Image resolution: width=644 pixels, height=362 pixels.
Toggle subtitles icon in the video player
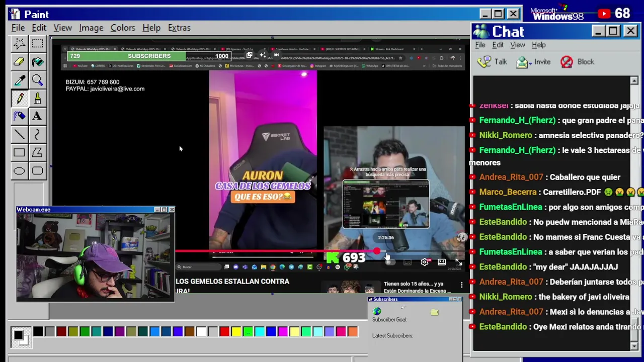click(x=408, y=262)
